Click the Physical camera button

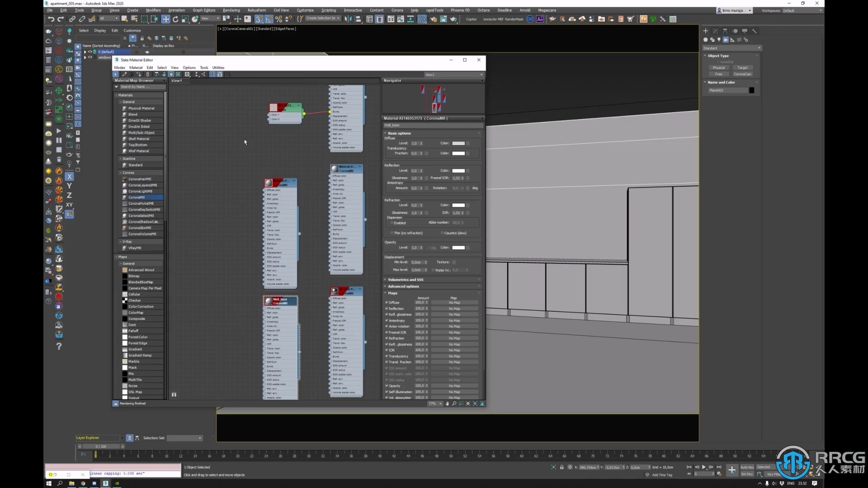click(x=718, y=68)
